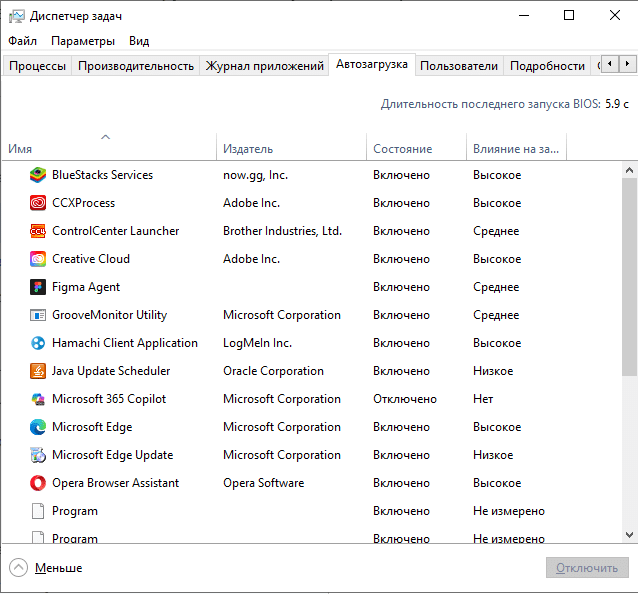
Task: Open the Файл menu
Action: [22, 41]
